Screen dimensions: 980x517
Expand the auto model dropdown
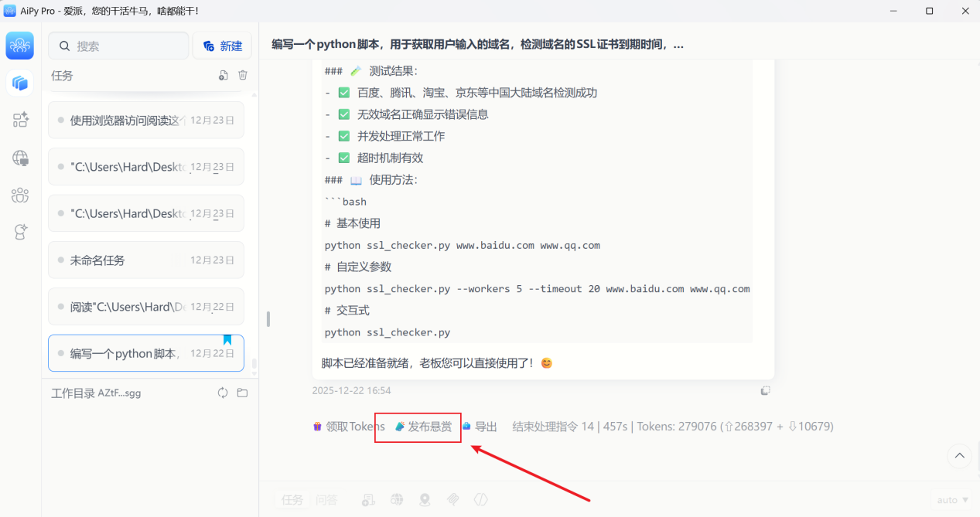pyautogui.click(x=952, y=500)
